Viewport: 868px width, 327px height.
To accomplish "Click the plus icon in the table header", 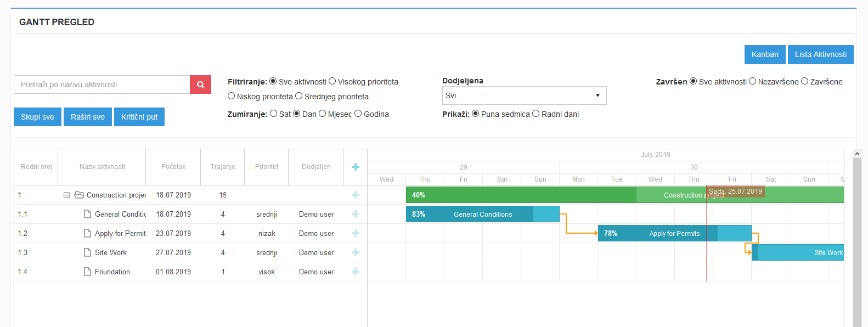I will pos(356,167).
